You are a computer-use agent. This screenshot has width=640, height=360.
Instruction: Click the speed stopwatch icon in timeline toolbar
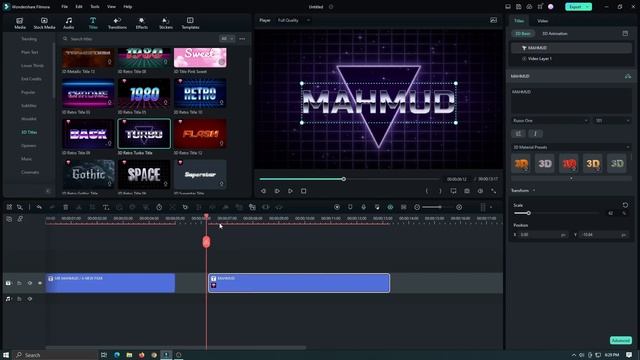pyautogui.click(x=159, y=207)
